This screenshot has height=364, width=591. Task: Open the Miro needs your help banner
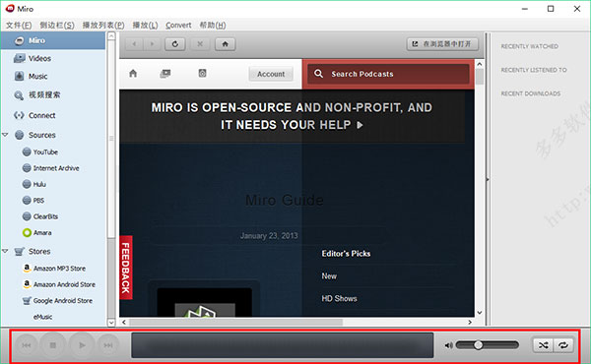point(292,116)
